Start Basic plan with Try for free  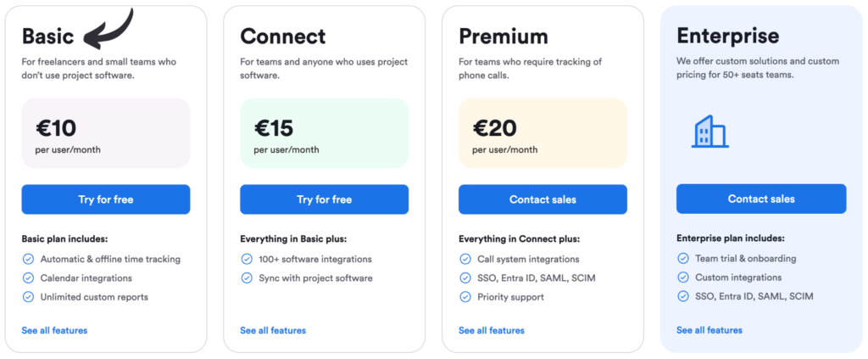pyautogui.click(x=106, y=199)
